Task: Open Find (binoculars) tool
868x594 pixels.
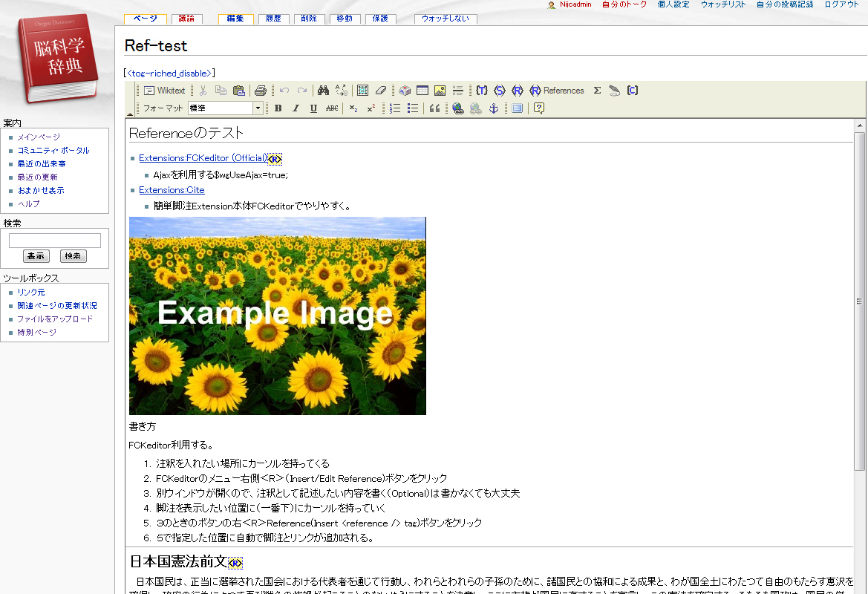Action: [x=323, y=91]
